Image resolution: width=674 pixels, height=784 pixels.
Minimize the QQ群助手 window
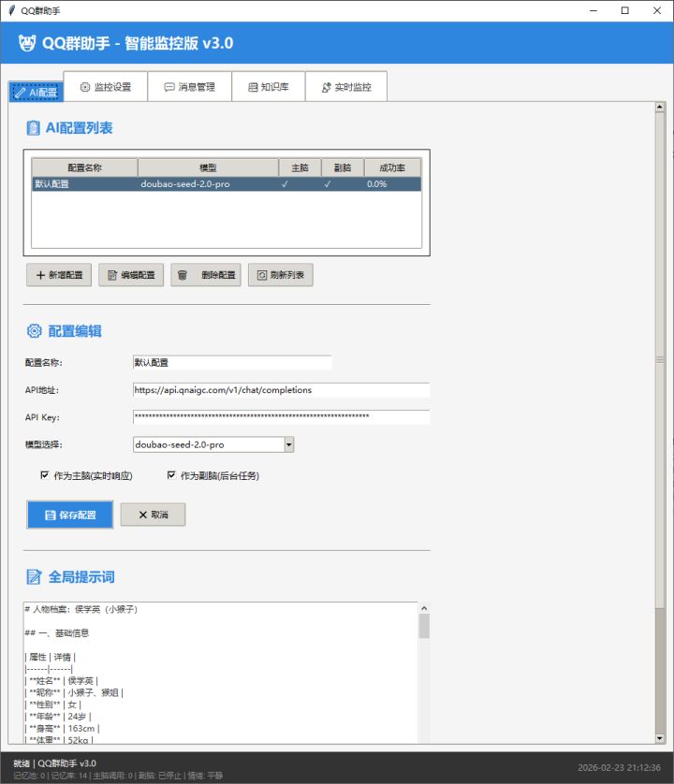click(593, 10)
